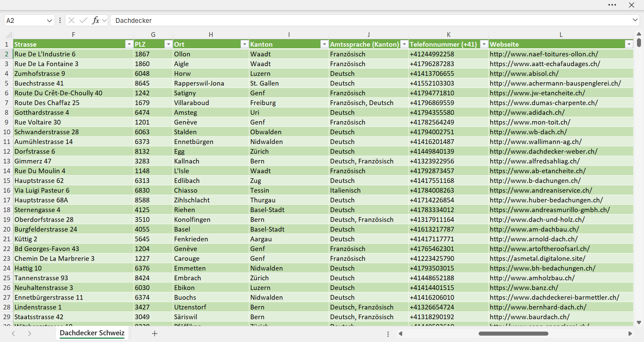Open the Ort column filter dropdown
644x342 pixels.
[245, 44]
